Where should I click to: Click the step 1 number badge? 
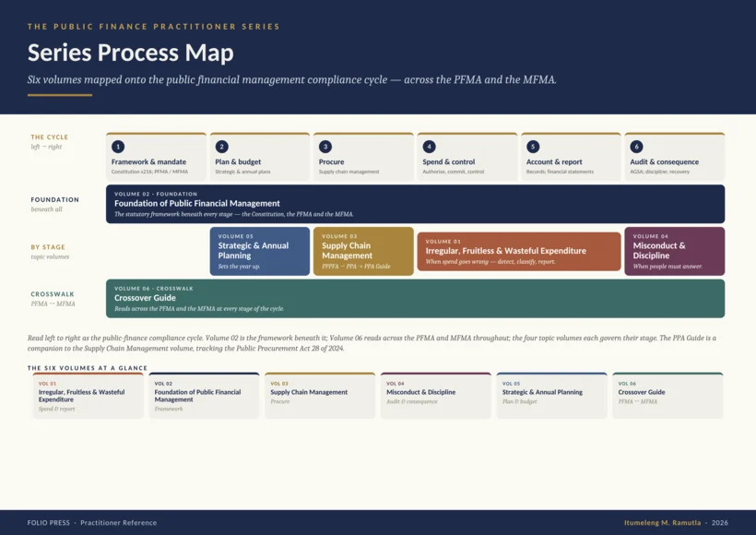[118, 146]
